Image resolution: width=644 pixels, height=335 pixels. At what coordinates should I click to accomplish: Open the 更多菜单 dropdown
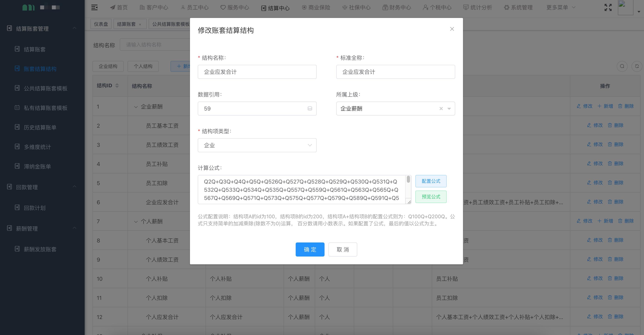[x=560, y=7]
